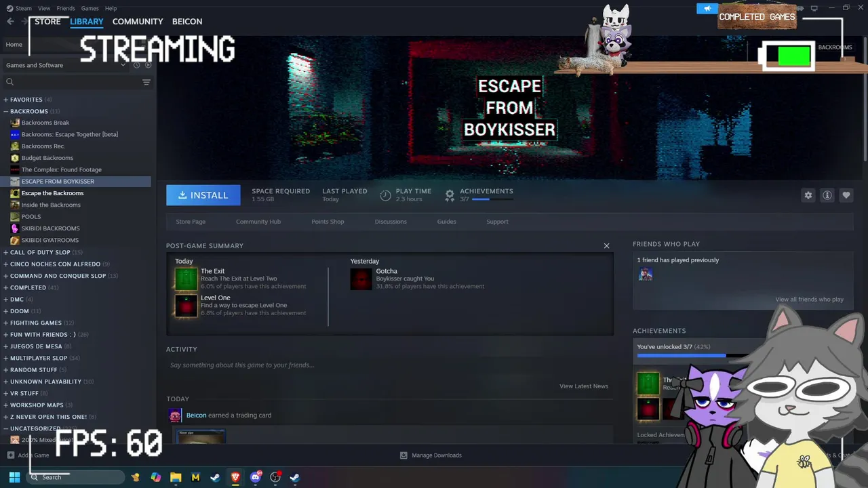
Task: Toggle the ready-to-play filter icon
Action: point(148,65)
